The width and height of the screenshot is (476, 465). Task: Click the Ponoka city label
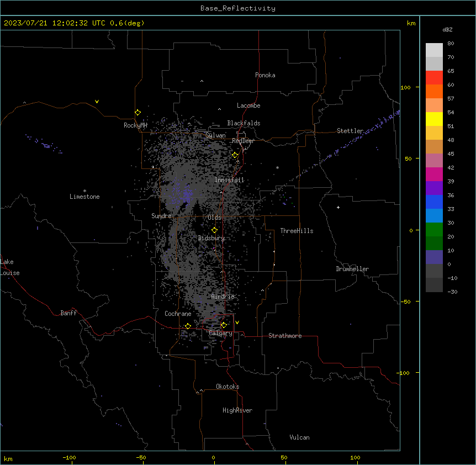click(265, 75)
